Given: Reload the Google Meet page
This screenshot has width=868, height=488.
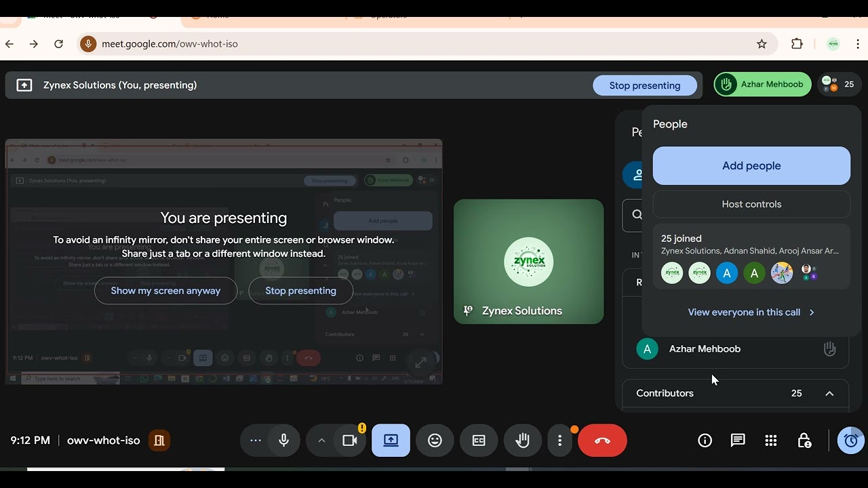Looking at the screenshot, I should (x=59, y=44).
